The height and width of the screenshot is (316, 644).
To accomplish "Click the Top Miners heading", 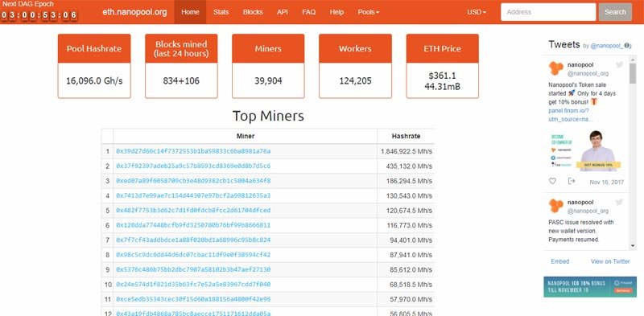I will 268,116.
